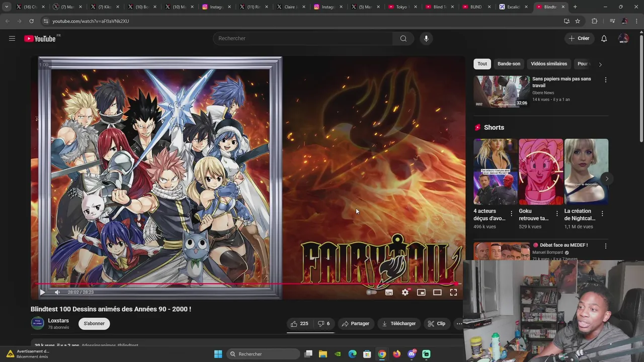Open the YouTube hamburger guide menu

[x=12, y=38]
